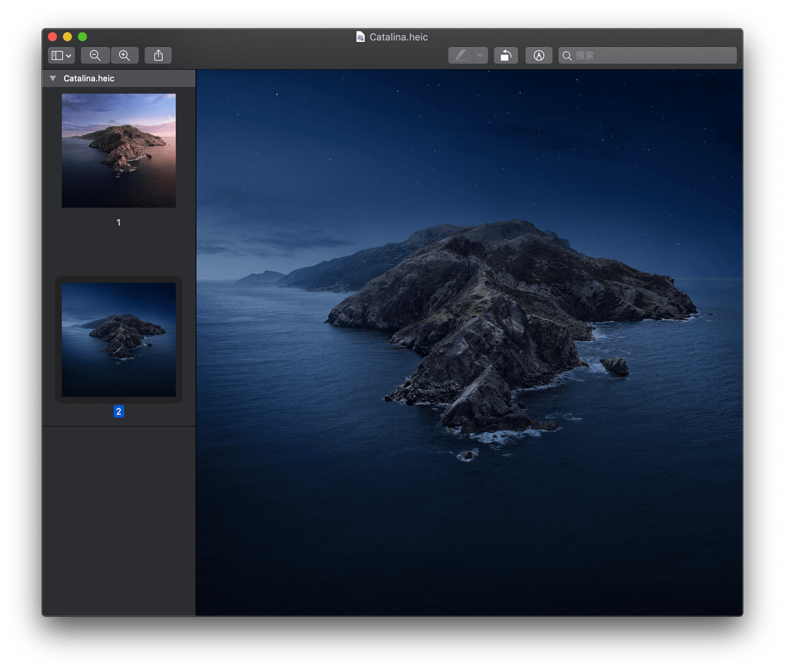This screenshot has width=785, height=672.
Task: Click the zoom out magnifier icon
Action: click(x=95, y=56)
